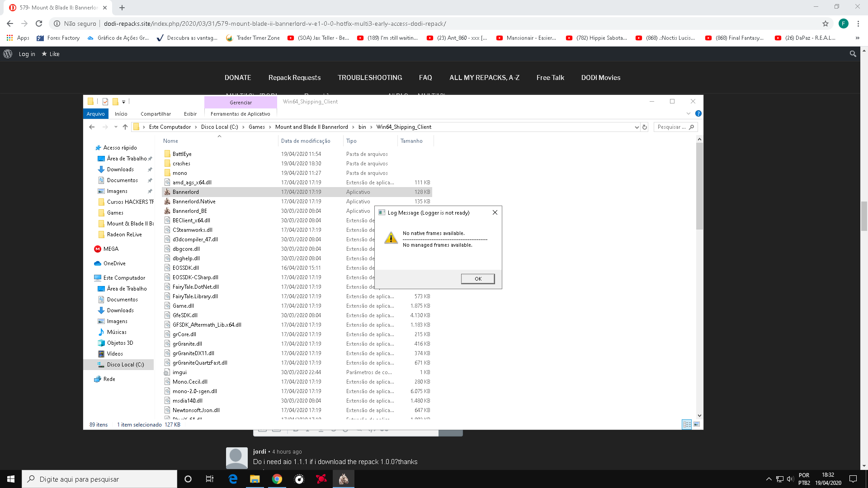Go up one folder level in Explorer
The width and height of the screenshot is (868, 488).
125,127
